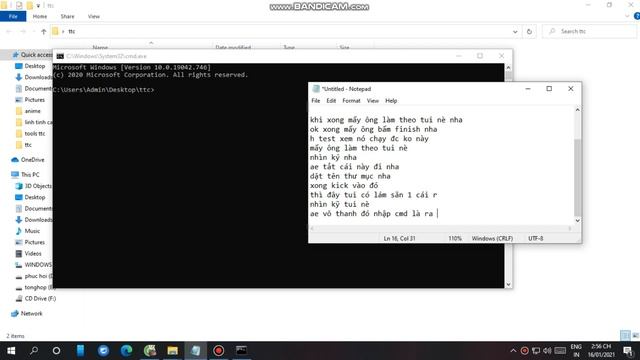Screen dimensions: 640x360
Task: Click Notepad vertical scrollbar thumb
Action: [578, 178]
